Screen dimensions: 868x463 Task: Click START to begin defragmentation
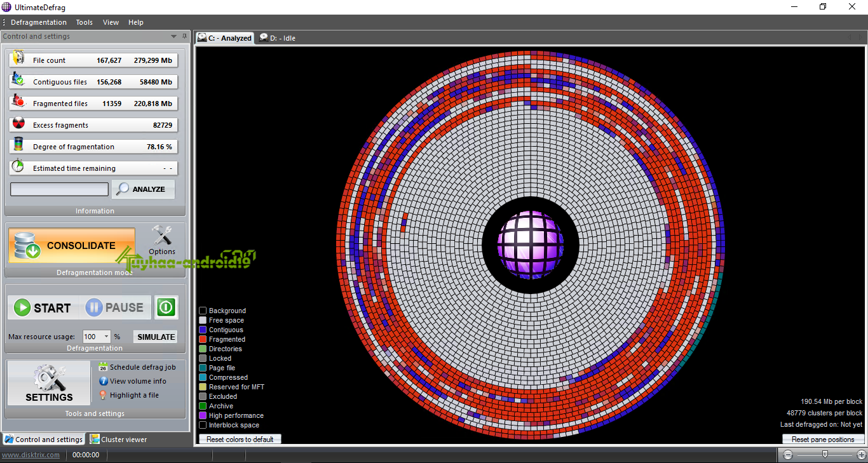44,307
